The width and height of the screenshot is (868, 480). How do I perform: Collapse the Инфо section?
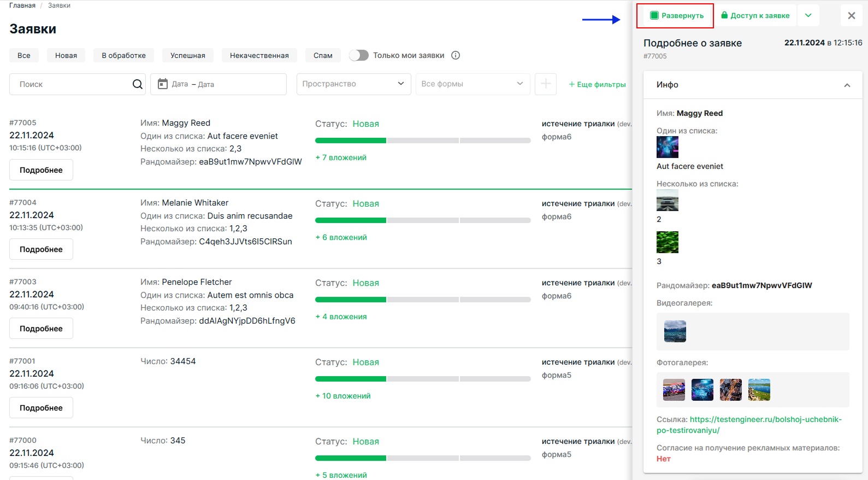point(847,85)
